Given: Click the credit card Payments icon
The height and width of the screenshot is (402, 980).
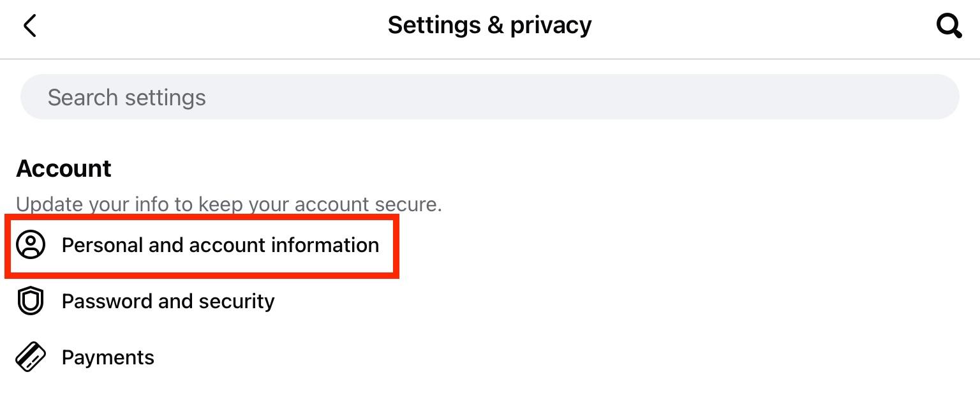Looking at the screenshot, I should 31,357.
